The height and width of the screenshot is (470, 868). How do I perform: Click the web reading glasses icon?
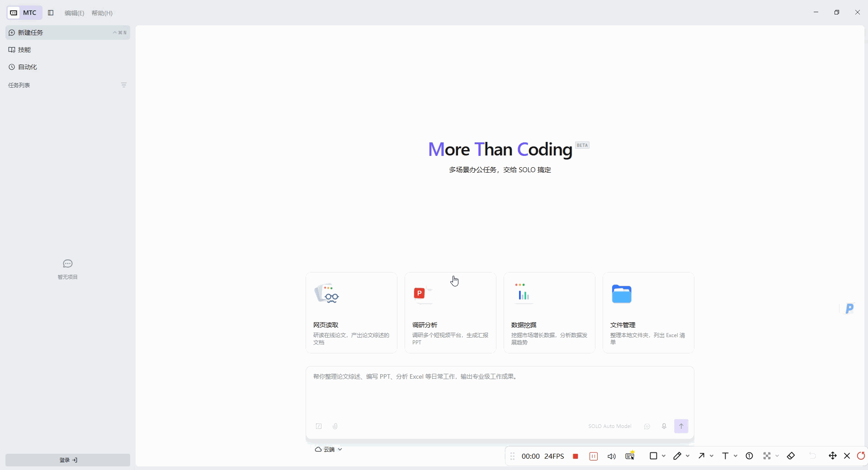coord(326,294)
